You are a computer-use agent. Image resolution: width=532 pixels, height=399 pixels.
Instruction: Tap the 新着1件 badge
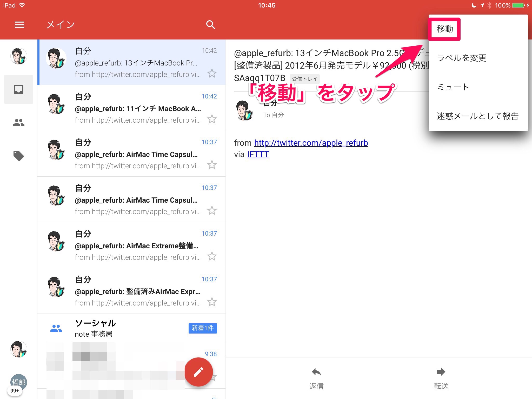203,328
